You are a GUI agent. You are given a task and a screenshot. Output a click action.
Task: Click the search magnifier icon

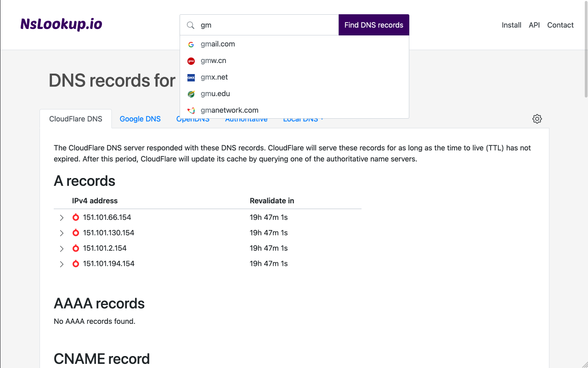coord(190,25)
